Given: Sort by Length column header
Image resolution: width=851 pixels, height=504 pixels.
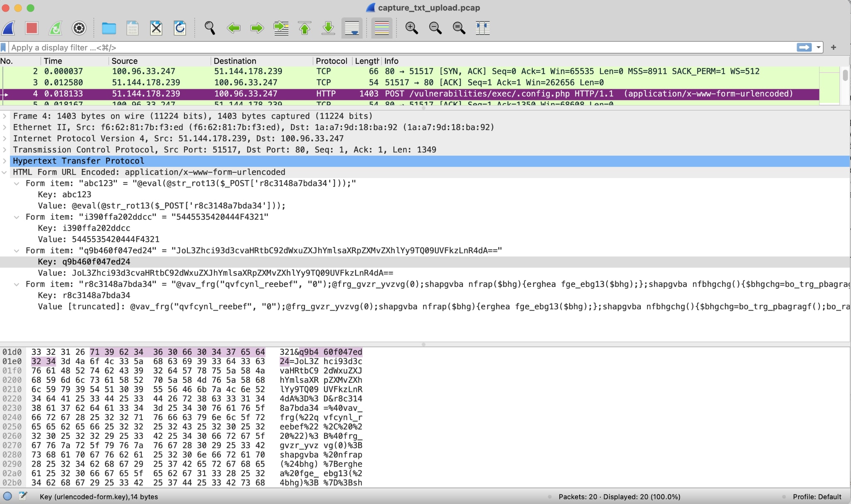Looking at the screenshot, I should (x=367, y=61).
